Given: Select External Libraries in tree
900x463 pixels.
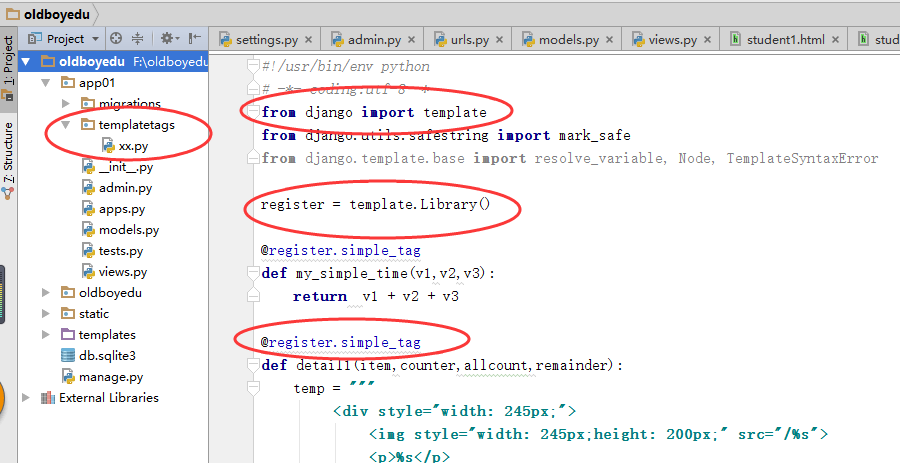Looking at the screenshot, I should pyautogui.click(x=108, y=398).
